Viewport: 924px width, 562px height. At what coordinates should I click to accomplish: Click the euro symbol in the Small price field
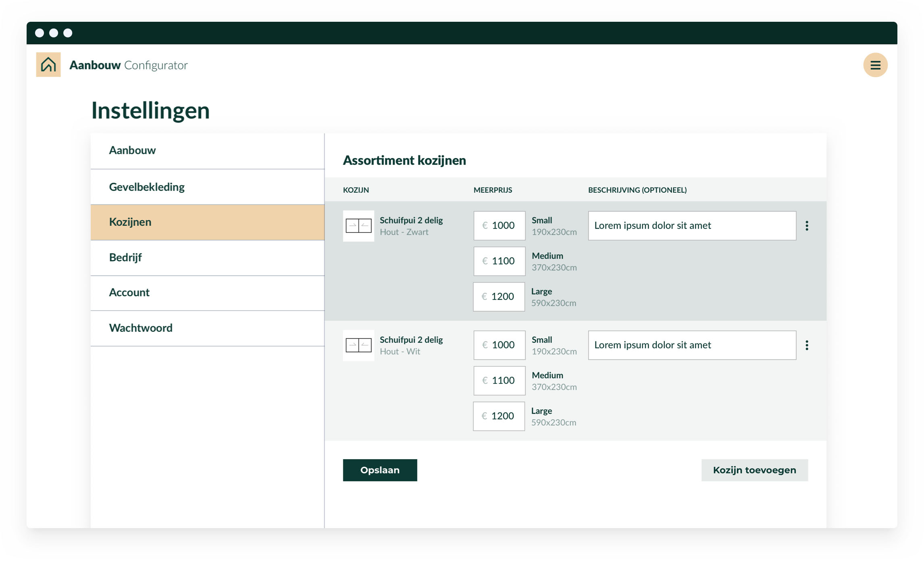tap(484, 226)
